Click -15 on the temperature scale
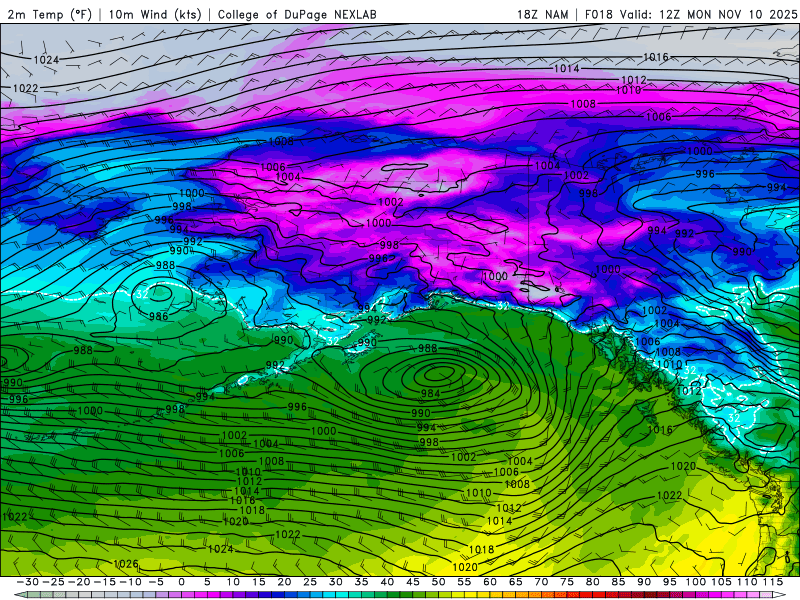The height and width of the screenshot is (600, 800). (x=105, y=582)
